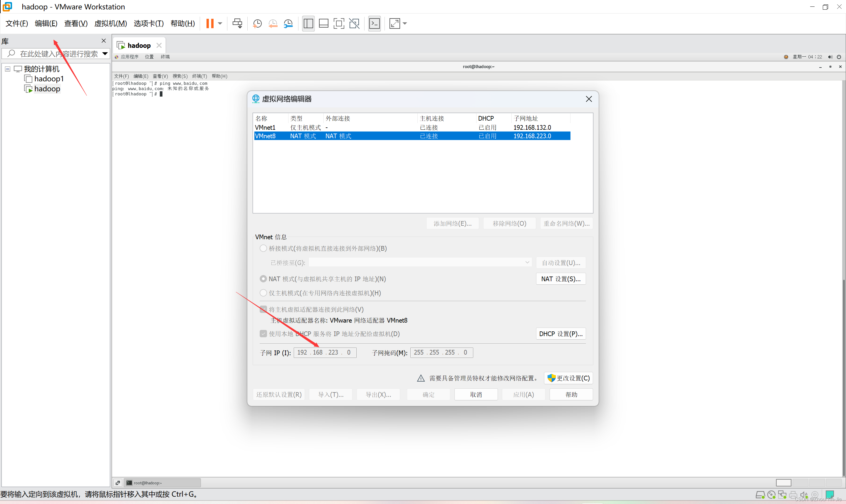The height and width of the screenshot is (504, 846).
Task: Open the library search dropdown arrow
Action: coord(105,54)
